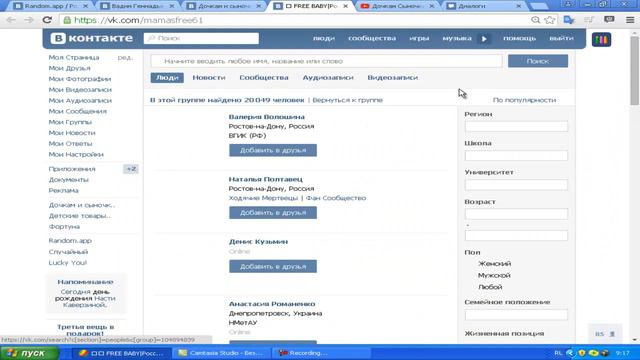This screenshot has height=360, width=640.
Task: Click Вернуться к группе link
Action: [347, 100]
